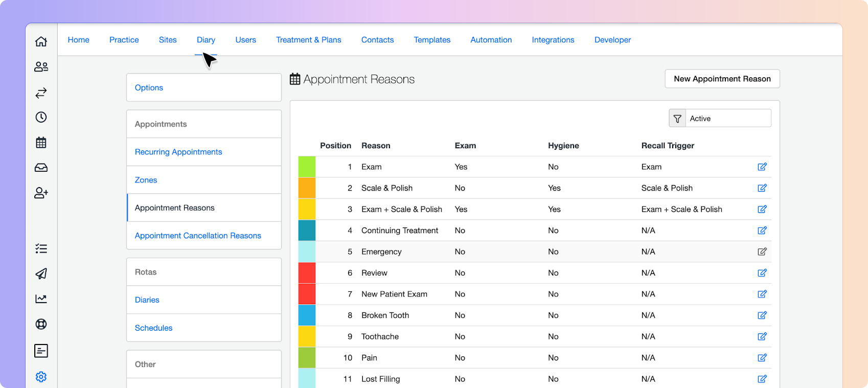Click New Appointment Reason button

tap(722, 79)
